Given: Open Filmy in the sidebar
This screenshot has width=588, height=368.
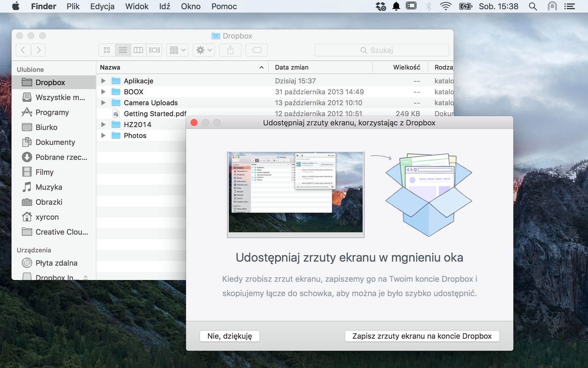Looking at the screenshot, I should 54,172.
